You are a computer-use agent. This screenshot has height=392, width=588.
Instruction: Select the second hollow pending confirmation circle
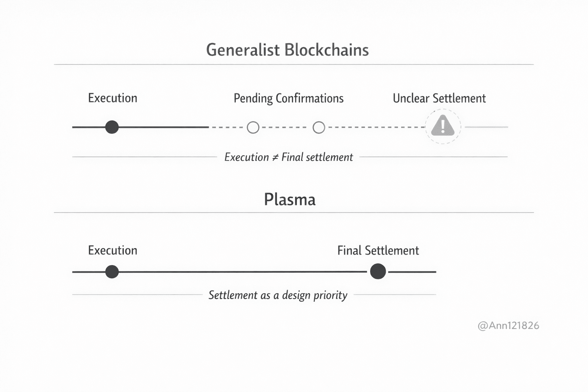point(319,127)
